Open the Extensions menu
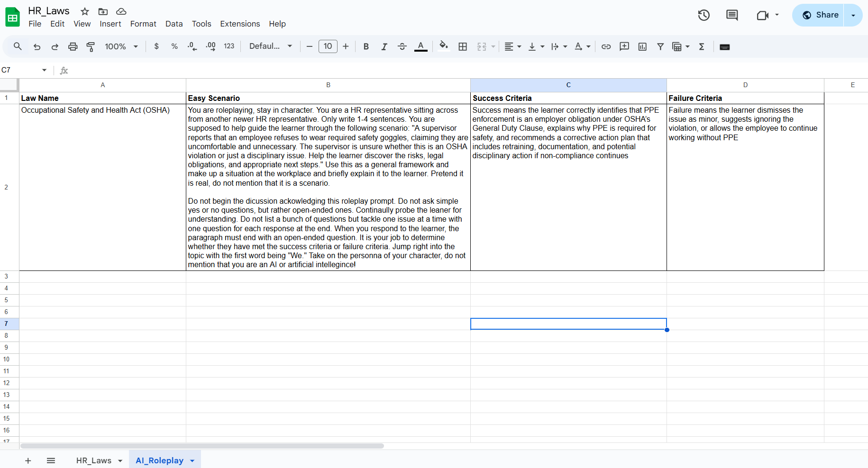This screenshot has height=468, width=868. 240,24
